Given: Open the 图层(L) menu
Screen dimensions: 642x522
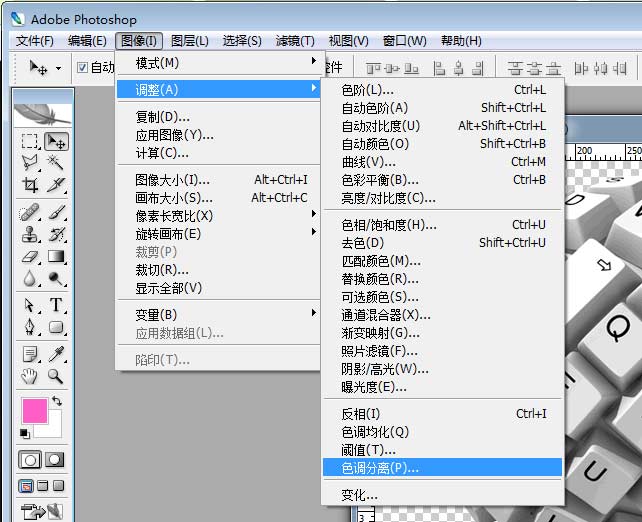Looking at the screenshot, I should (190, 41).
